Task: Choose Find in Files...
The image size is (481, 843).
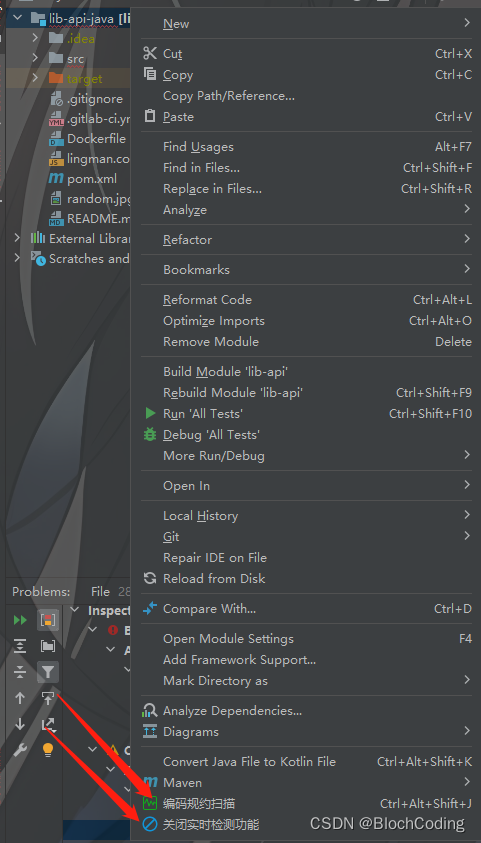Action: (x=306, y=167)
